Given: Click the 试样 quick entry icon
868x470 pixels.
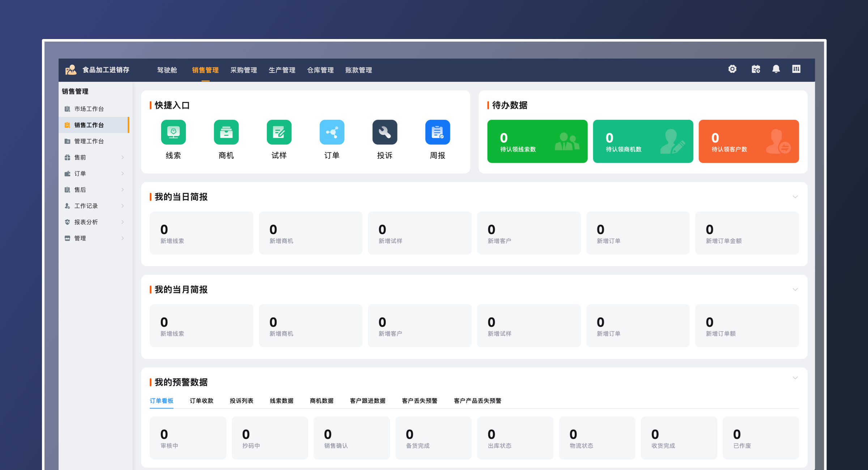Looking at the screenshot, I should coord(279,132).
